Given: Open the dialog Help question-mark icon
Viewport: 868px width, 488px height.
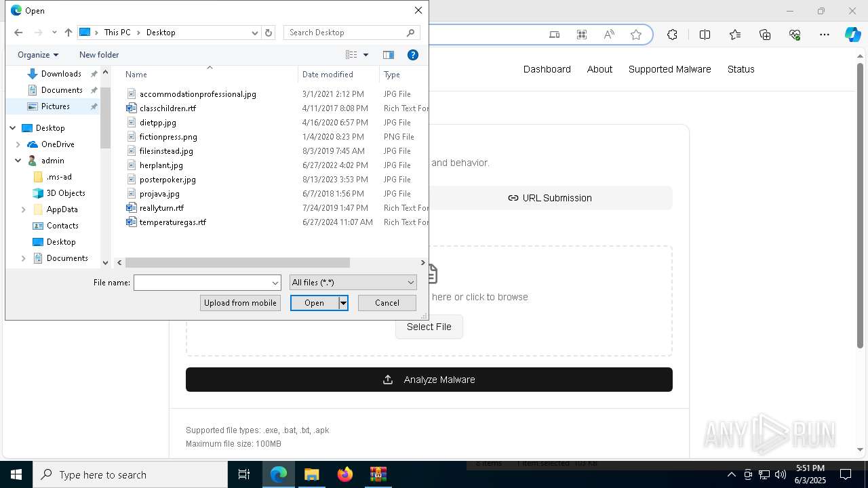Looking at the screenshot, I should (412, 55).
